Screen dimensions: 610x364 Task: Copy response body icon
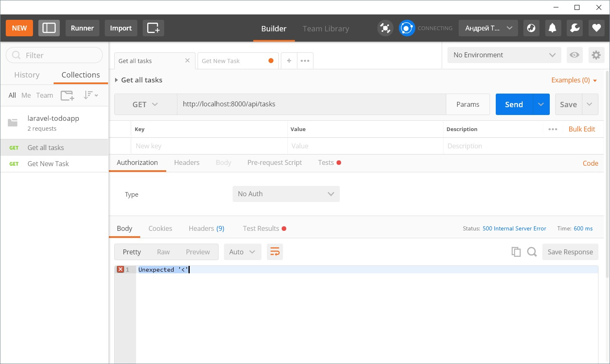pyautogui.click(x=516, y=252)
